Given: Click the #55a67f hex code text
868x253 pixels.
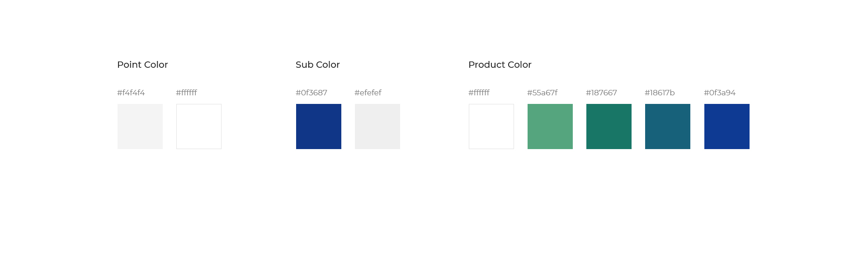Looking at the screenshot, I should pos(542,93).
